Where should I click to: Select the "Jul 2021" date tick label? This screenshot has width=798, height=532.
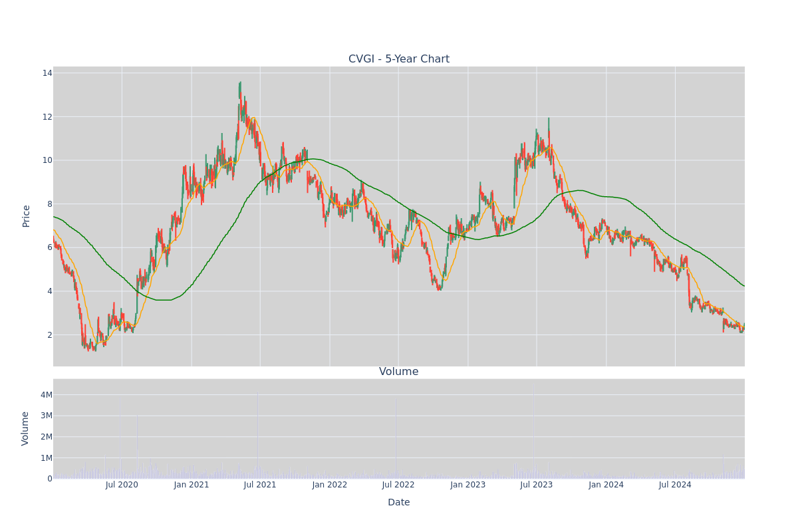click(260, 485)
